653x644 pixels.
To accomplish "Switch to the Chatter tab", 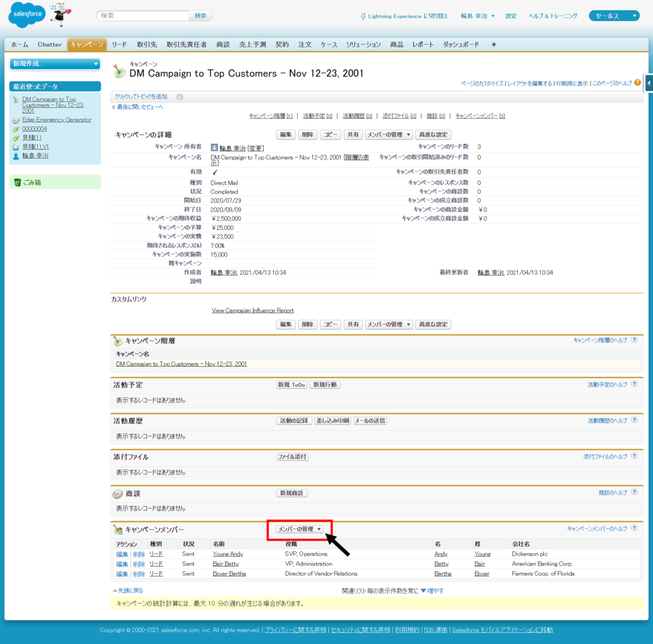I will pos(50,45).
